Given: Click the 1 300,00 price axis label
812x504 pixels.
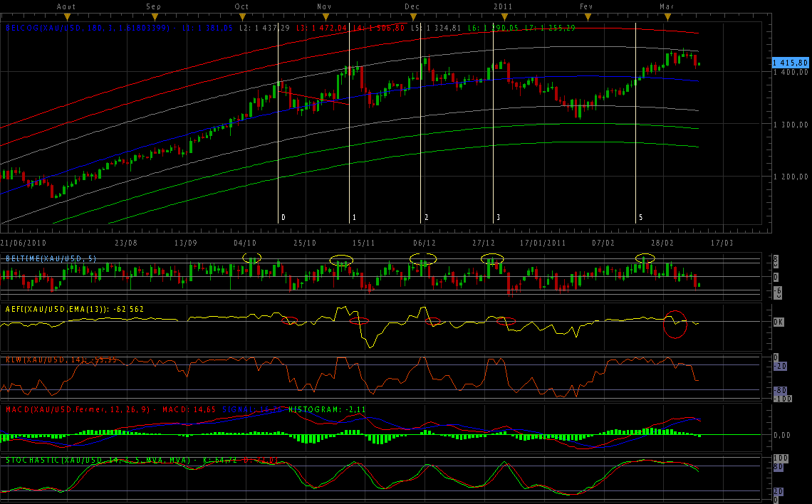Looking at the screenshot, I should pyautogui.click(x=790, y=125).
